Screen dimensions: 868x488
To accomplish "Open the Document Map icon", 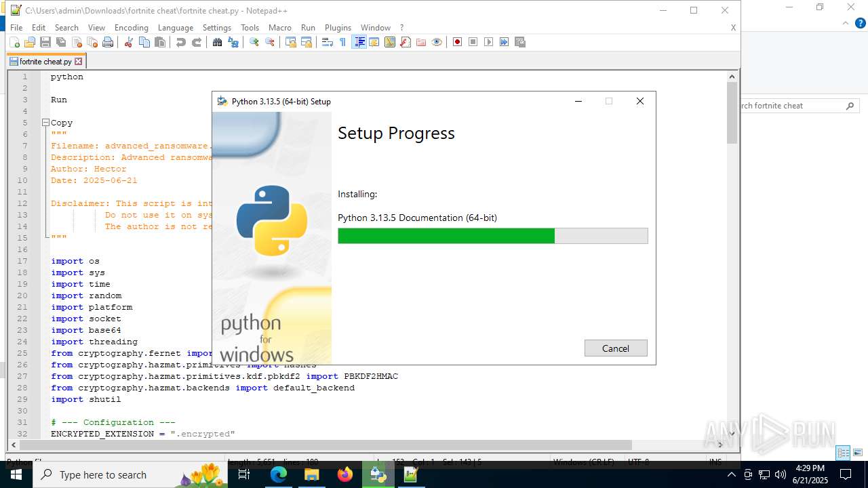I will coord(389,42).
